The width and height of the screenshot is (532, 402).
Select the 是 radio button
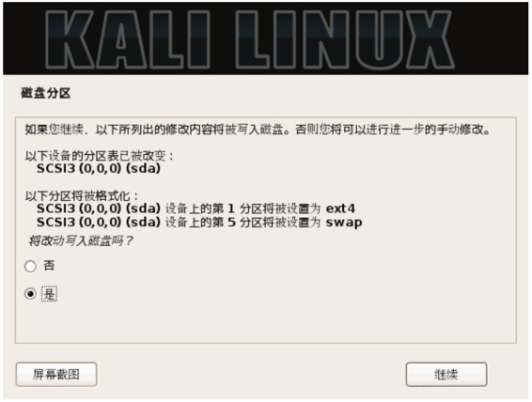pos(30,294)
